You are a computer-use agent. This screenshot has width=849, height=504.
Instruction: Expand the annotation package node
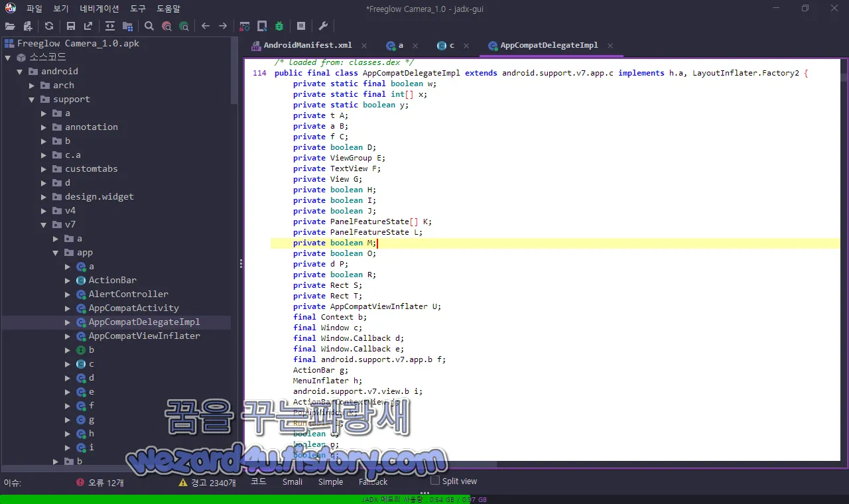click(x=44, y=127)
